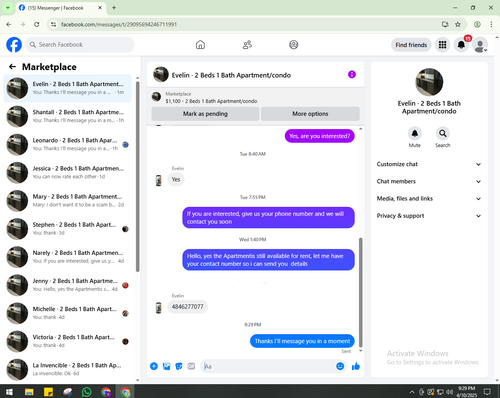
Task: Reload the browser page
Action: [x=37, y=24]
